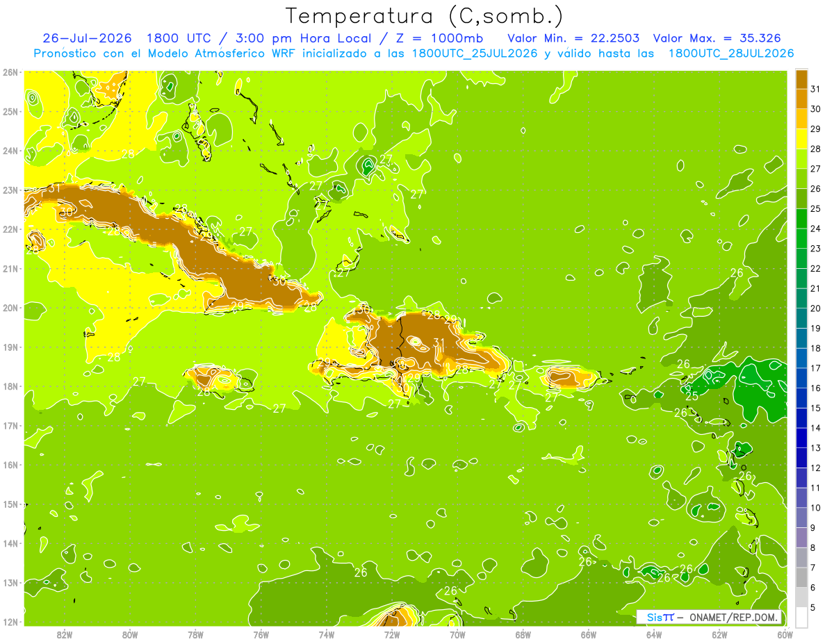This screenshot has height=644, width=834.
Task: Click the "3:00 pm Hora Local" text
Action: [x=304, y=38]
